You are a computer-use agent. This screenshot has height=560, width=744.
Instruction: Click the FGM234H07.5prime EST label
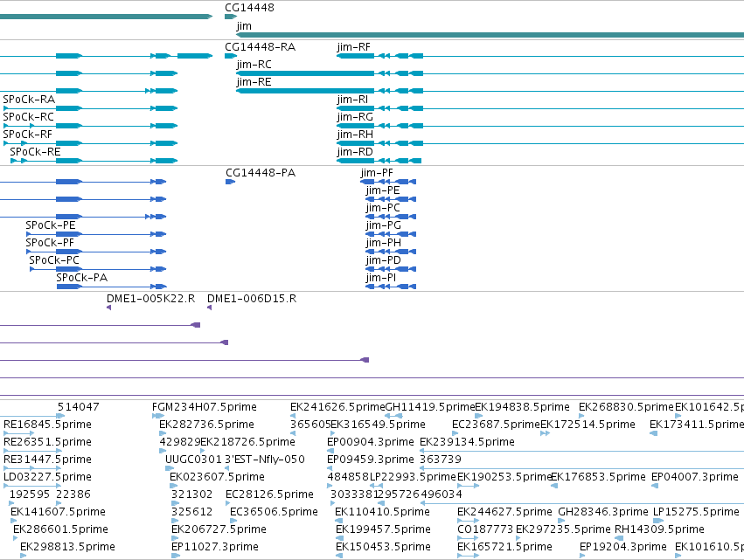coord(205,407)
